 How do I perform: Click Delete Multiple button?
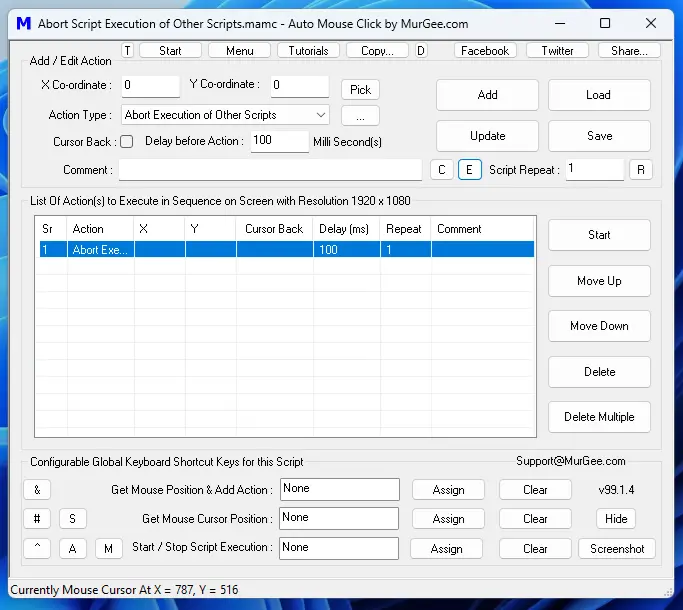pyautogui.click(x=599, y=417)
